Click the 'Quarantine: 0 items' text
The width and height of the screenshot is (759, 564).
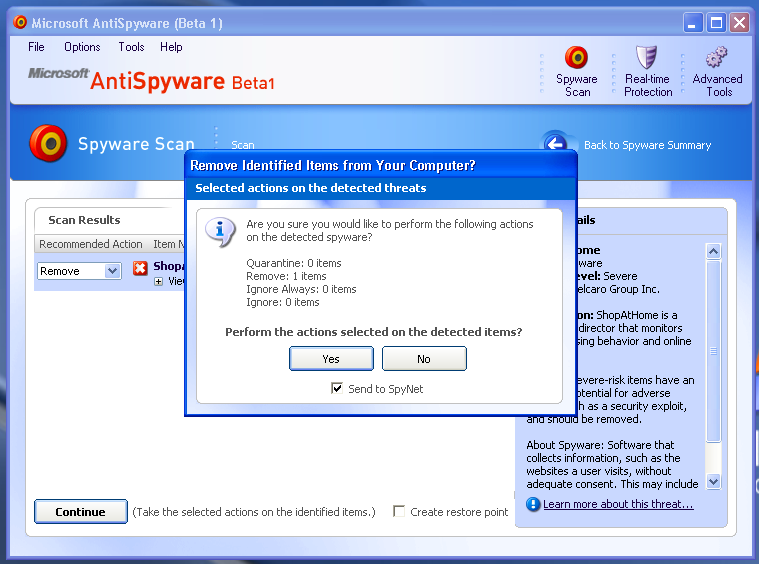(293, 263)
